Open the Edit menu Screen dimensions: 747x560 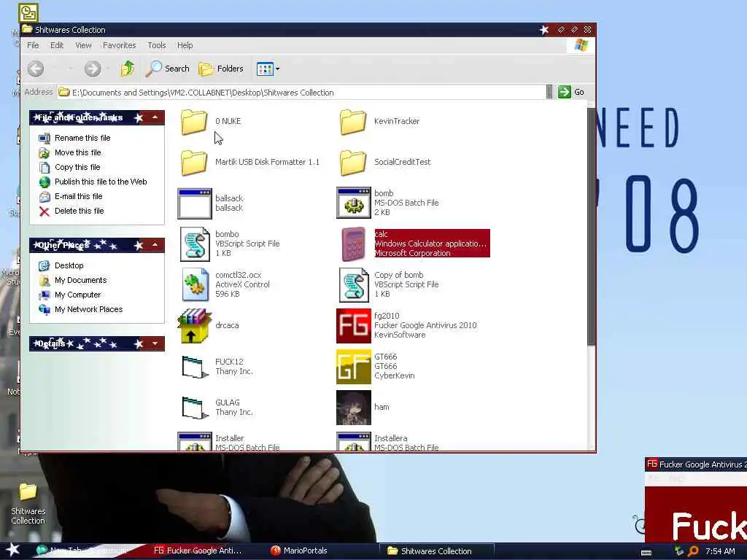coord(57,45)
